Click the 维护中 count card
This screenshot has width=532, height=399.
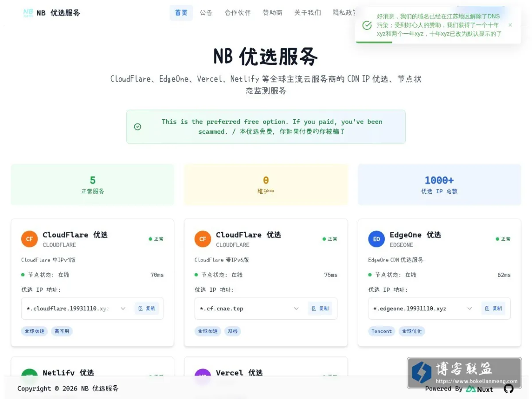(266, 185)
